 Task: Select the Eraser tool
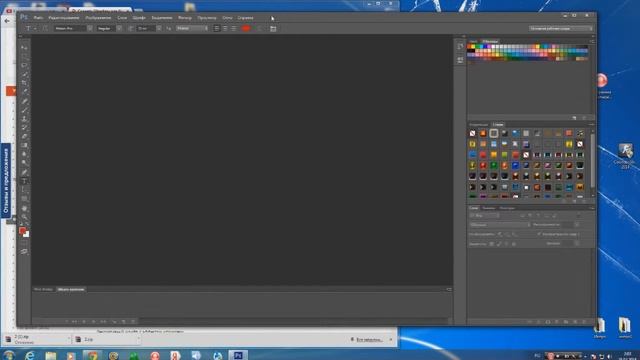pyautogui.click(x=24, y=137)
